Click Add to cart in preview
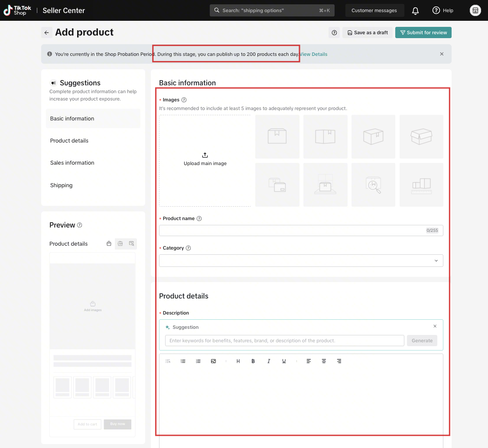This screenshot has height=448, width=488. [x=88, y=424]
